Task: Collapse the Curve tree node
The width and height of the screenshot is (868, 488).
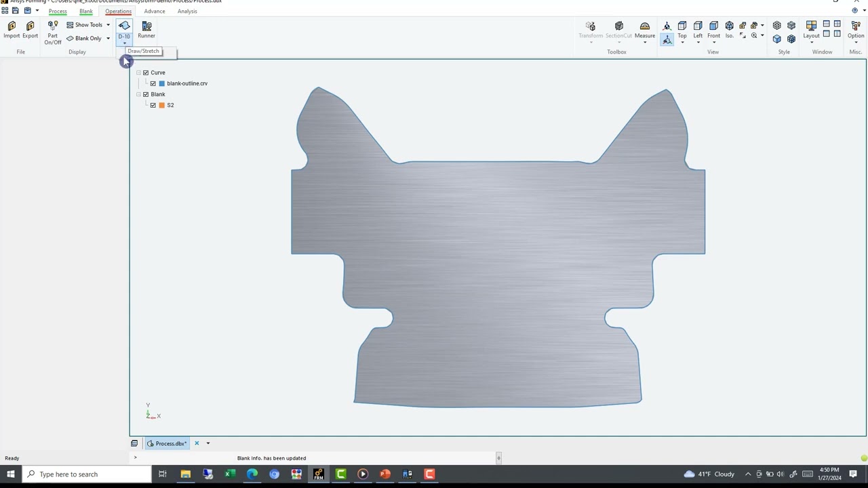Action: [x=138, y=73]
